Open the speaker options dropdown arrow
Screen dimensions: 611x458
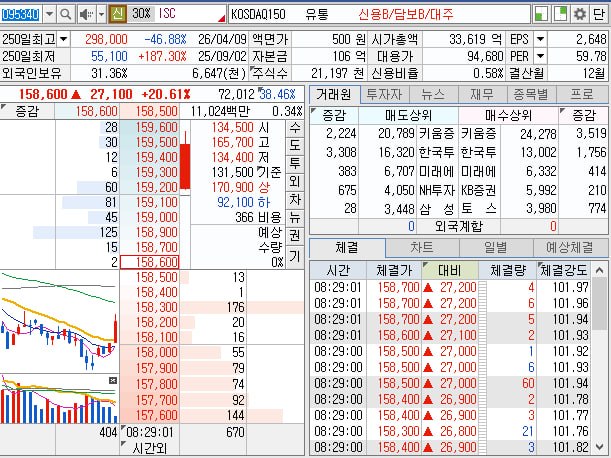coord(101,14)
